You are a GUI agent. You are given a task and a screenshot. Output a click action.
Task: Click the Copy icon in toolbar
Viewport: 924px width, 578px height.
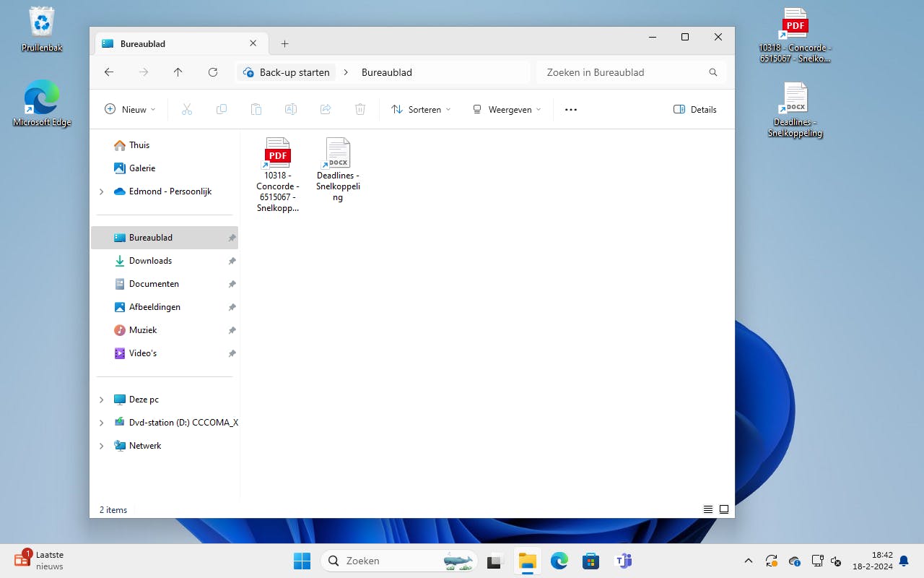(x=222, y=109)
